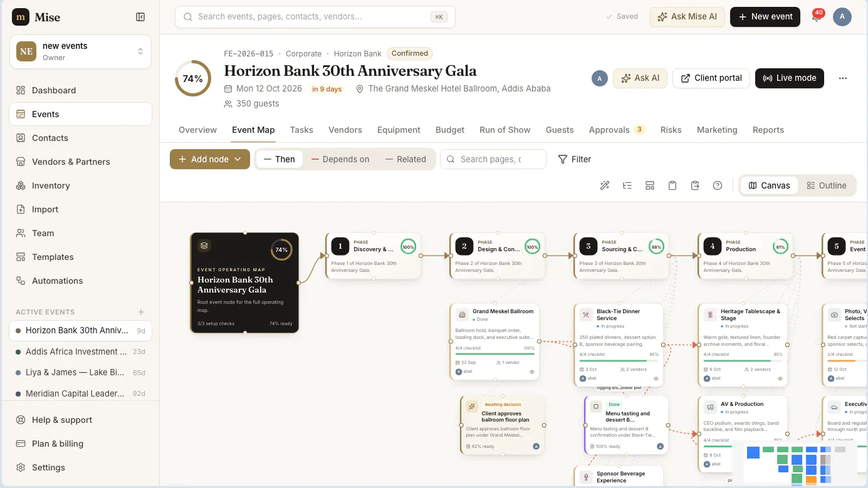Open the three-dot more options menu

click(843, 78)
